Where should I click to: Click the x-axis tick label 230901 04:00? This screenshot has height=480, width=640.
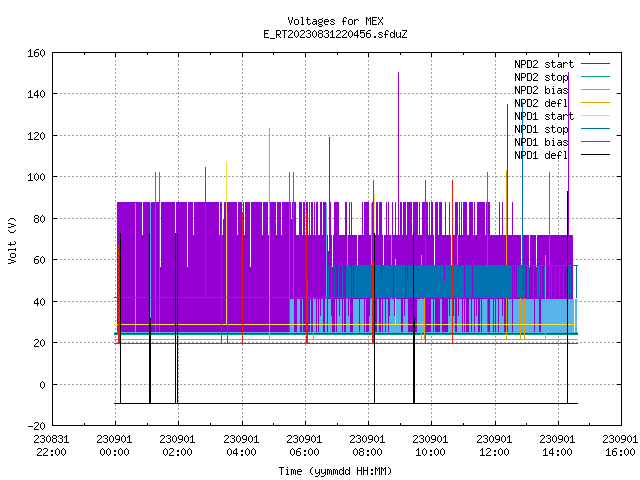pos(241,446)
